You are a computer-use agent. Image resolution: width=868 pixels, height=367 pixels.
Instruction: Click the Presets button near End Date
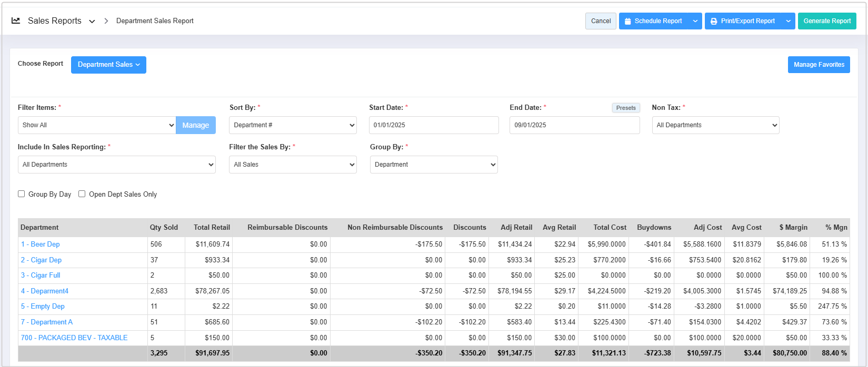point(626,108)
